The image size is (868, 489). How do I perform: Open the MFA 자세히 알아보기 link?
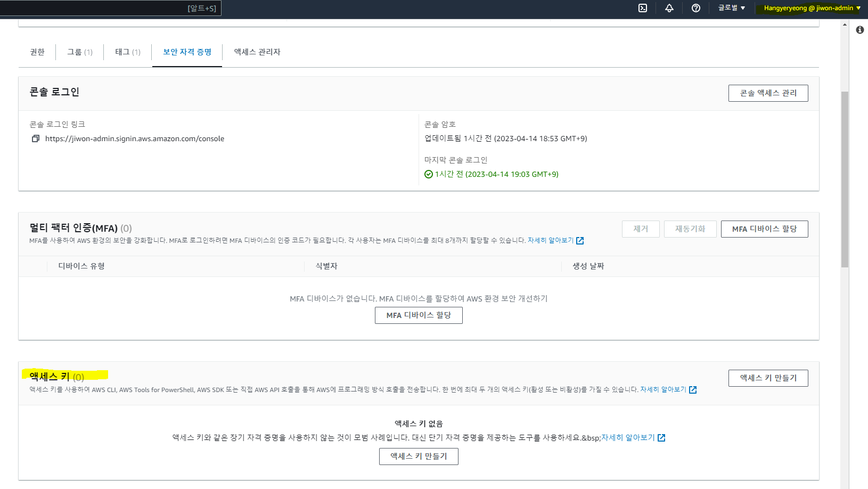[555, 241]
